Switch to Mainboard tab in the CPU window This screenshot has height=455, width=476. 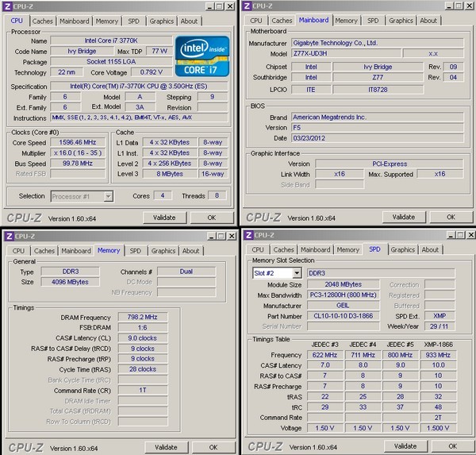(x=75, y=21)
